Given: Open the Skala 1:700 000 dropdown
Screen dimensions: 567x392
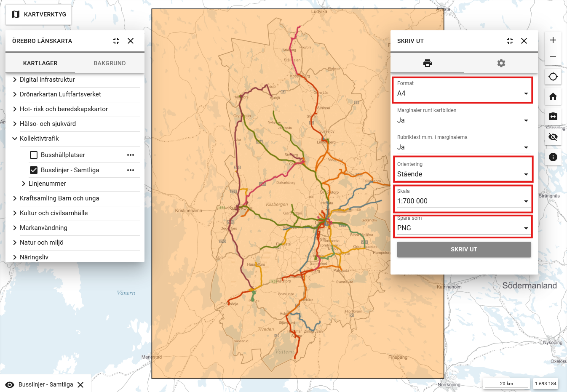Looking at the screenshot, I should point(463,201).
